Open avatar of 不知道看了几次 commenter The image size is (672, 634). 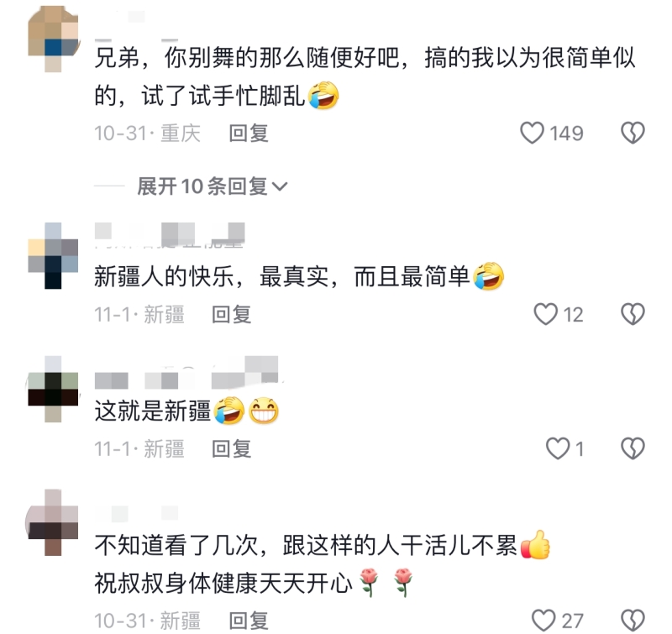pyautogui.click(x=53, y=522)
